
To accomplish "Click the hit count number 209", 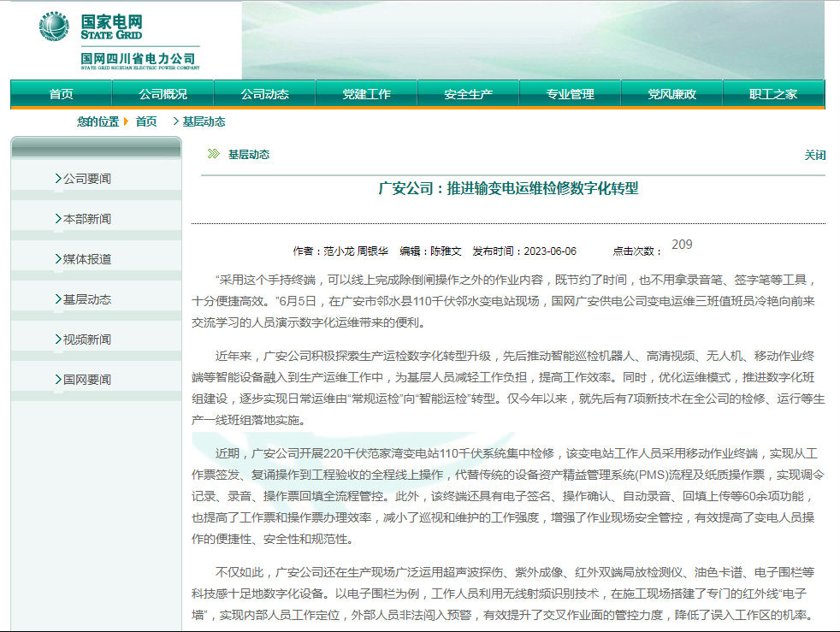I will click(682, 245).
